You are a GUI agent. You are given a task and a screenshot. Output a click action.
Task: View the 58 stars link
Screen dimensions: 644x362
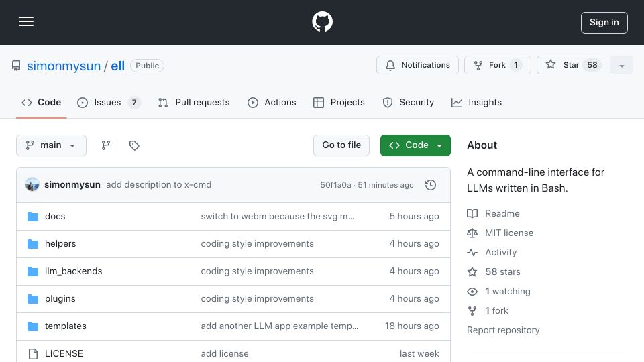[502, 271]
